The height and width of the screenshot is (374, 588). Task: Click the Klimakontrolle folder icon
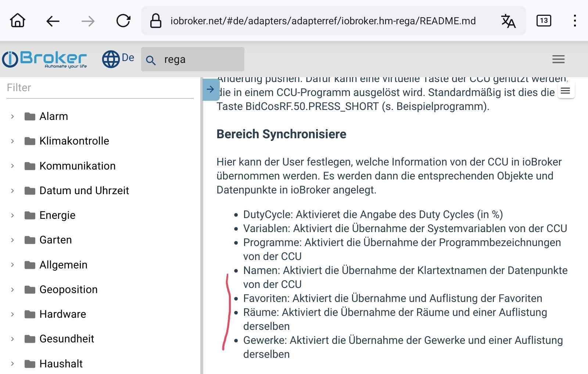pyautogui.click(x=30, y=141)
